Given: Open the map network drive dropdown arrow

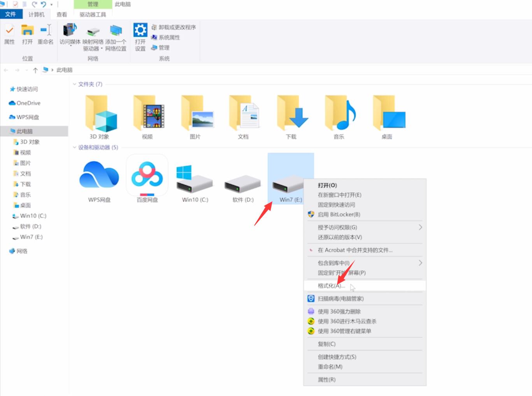Looking at the screenshot, I should pyautogui.click(x=102, y=49).
